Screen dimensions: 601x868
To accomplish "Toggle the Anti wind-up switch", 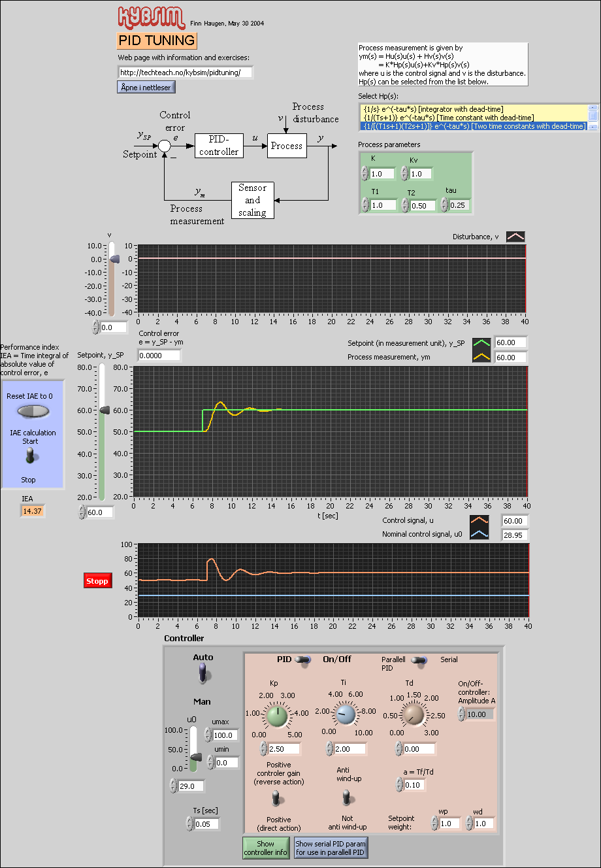I will 346,797.
